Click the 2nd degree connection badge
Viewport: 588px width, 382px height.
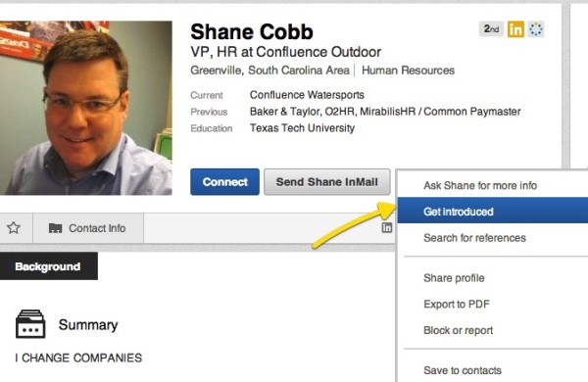(x=491, y=28)
